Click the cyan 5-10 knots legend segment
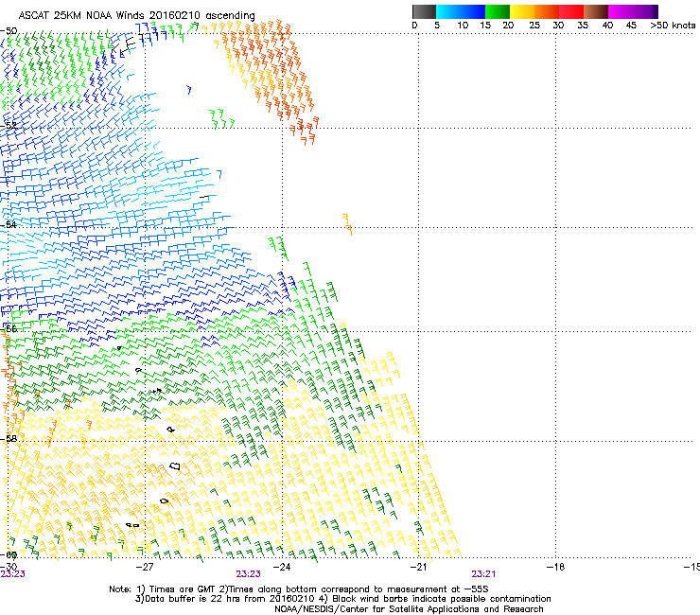Viewport: 700px width, 615px height. click(448, 11)
